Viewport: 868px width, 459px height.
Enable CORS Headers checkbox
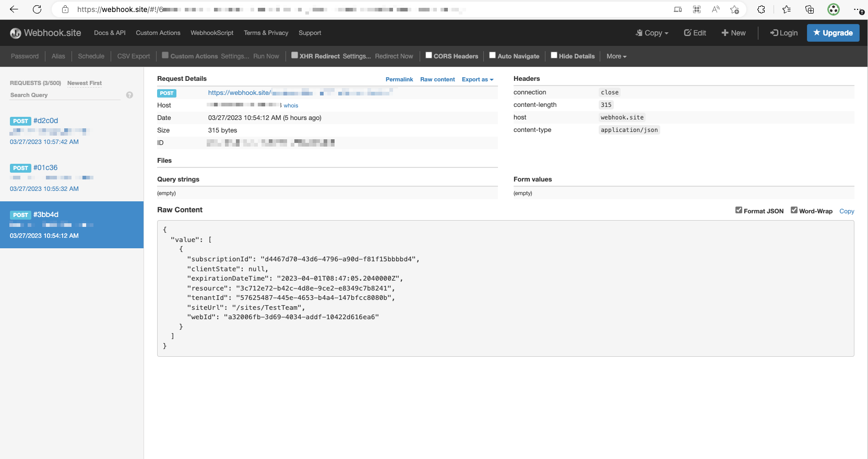(x=429, y=55)
